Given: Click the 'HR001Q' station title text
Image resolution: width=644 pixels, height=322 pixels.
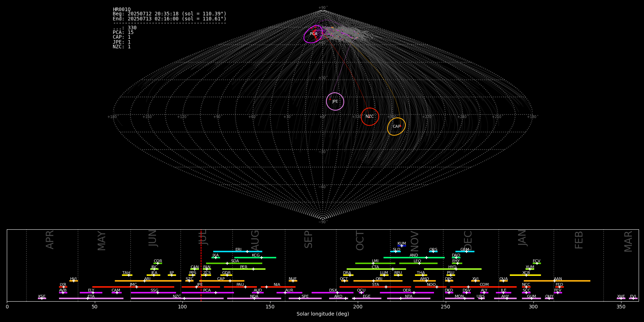Looking at the screenshot, I should [x=122, y=10].
